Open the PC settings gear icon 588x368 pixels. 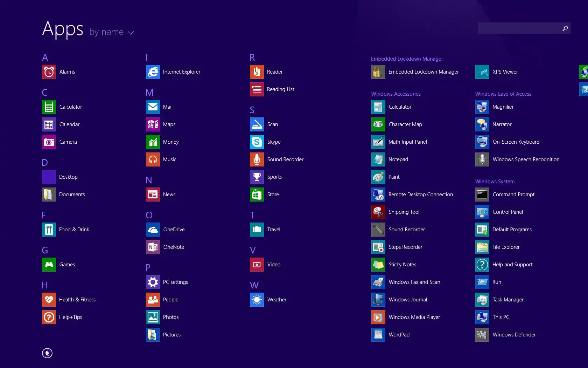point(153,282)
